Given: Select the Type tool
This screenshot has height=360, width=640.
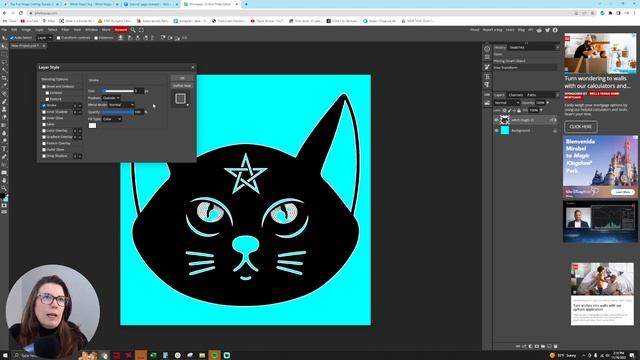Looking at the screenshot, I should pos(4,149).
